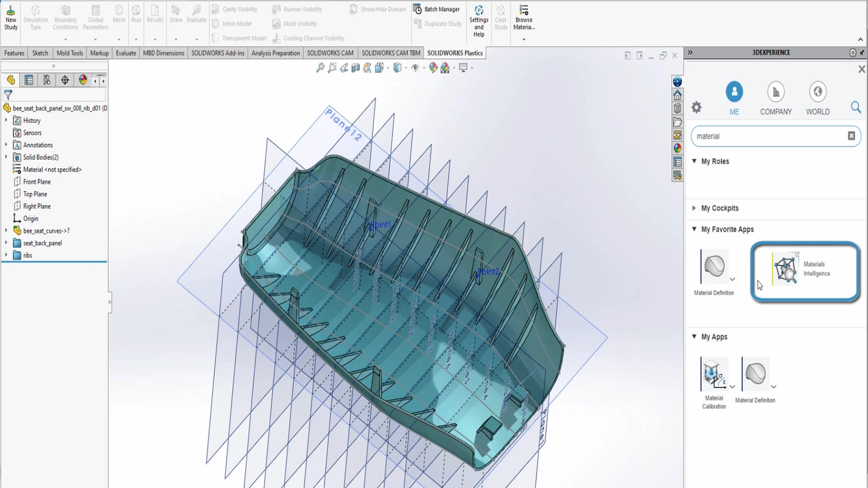Create a New Study in SOLIDWORKS Plastics
Screen dimensions: 868x488
point(10,16)
